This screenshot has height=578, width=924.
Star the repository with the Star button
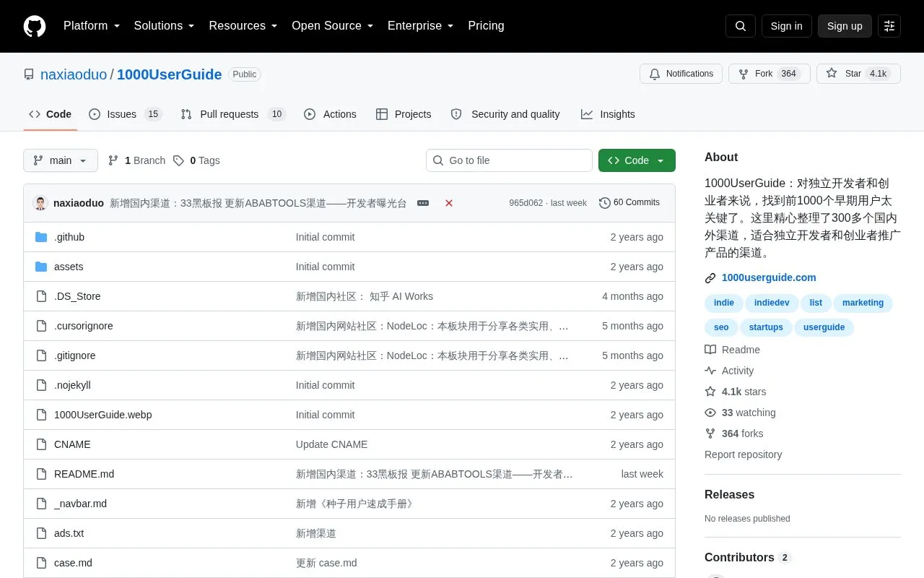858,74
